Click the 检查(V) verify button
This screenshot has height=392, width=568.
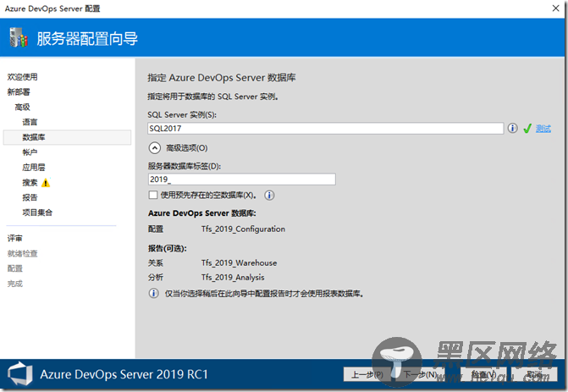click(483, 374)
